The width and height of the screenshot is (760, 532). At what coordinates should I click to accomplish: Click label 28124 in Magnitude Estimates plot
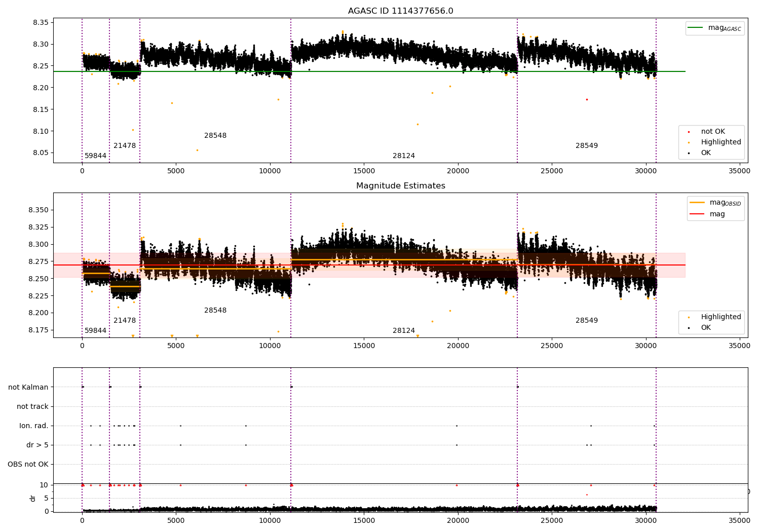pyautogui.click(x=404, y=331)
